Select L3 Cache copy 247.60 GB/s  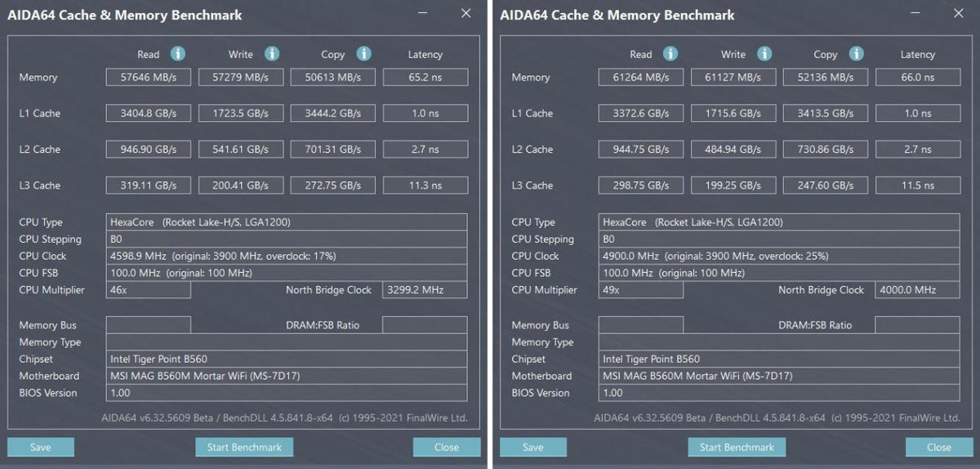click(x=826, y=185)
